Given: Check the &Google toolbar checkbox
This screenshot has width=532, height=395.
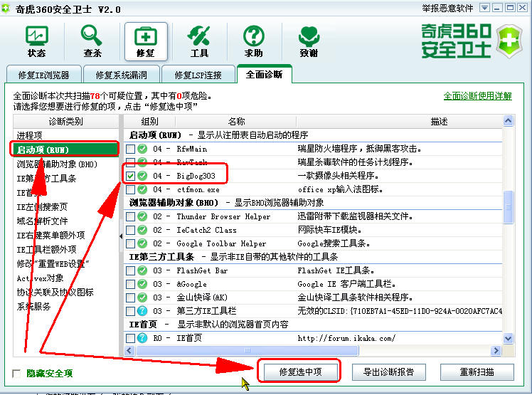Looking at the screenshot, I should (130, 284).
